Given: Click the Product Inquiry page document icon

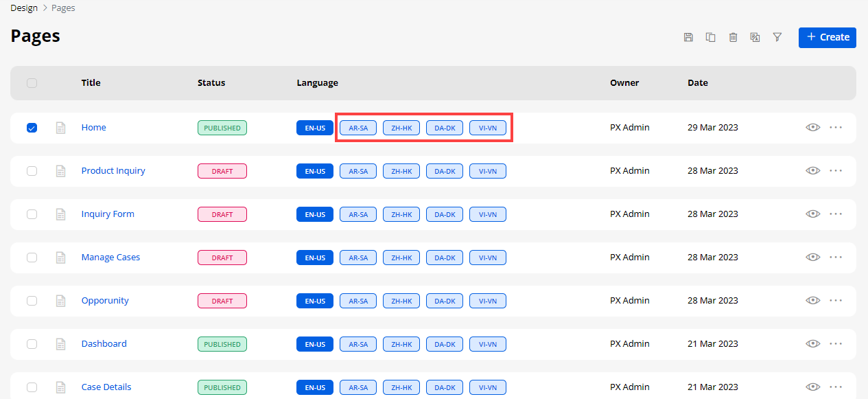Looking at the screenshot, I should tap(61, 171).
